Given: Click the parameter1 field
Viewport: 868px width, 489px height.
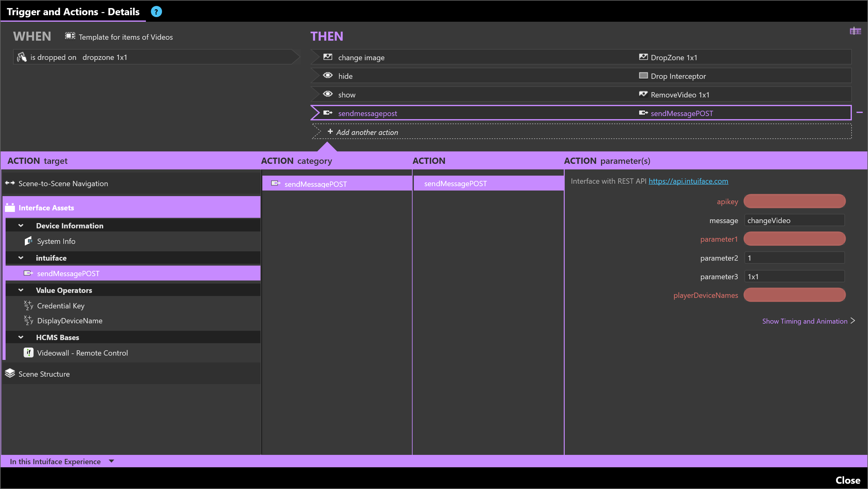Looking at the screenshot, I should click(794, 239).
